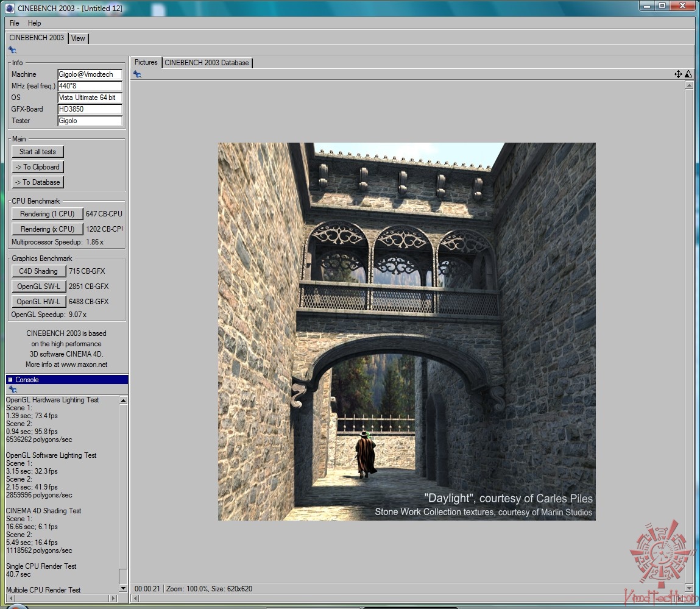Image resolution: width=700 pixels, height=609 pixels.
Task: Click the To Clipboard button
Action: click(x=38, y=167)
